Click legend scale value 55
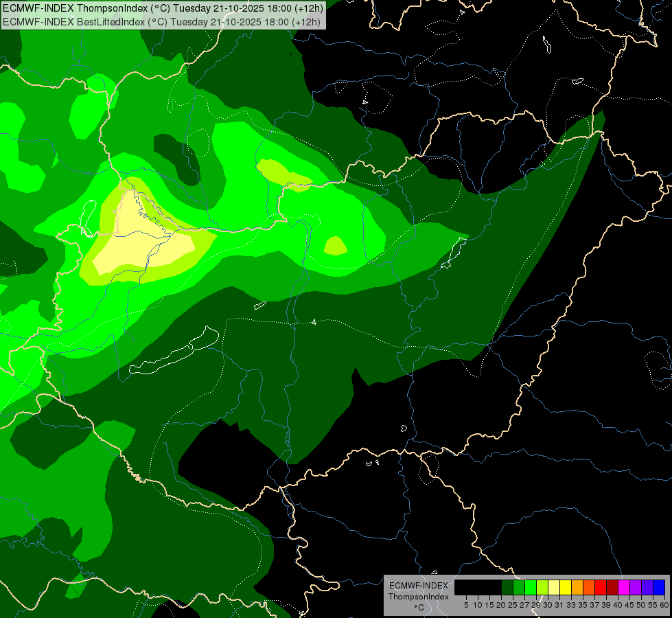672x618 pixels. 653,605
